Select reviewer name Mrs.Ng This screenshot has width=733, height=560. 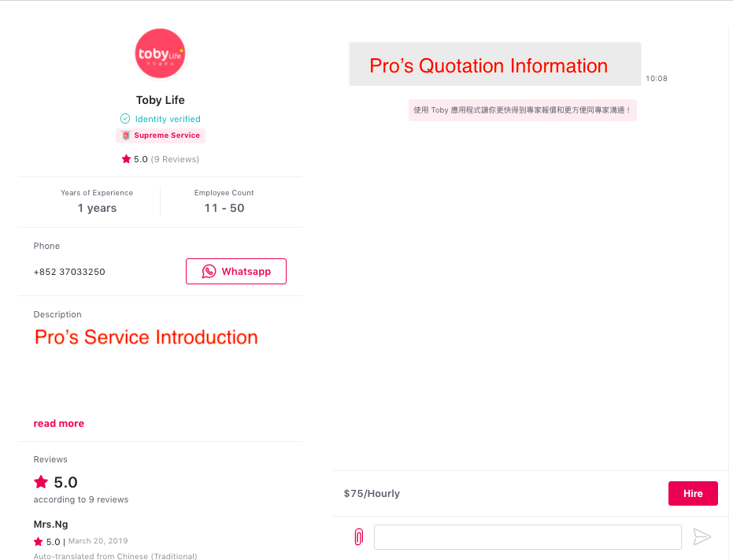pyautogui.click(x=50, y=525)
